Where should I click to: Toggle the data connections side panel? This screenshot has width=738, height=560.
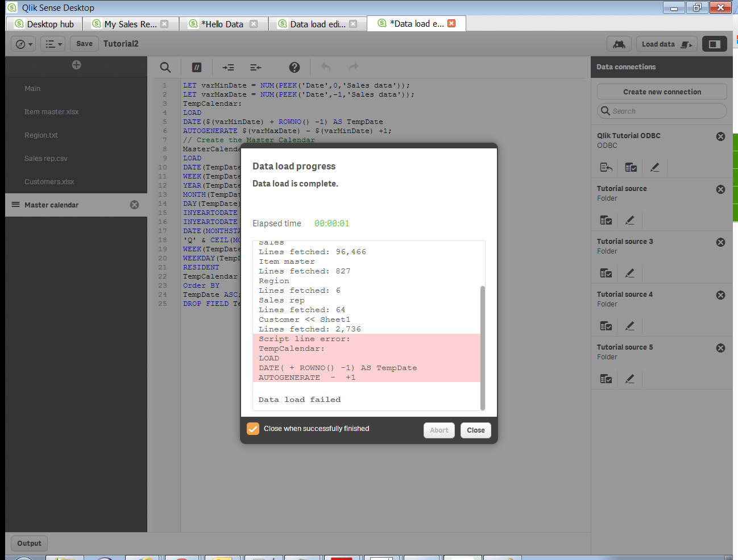coord(714,44)
